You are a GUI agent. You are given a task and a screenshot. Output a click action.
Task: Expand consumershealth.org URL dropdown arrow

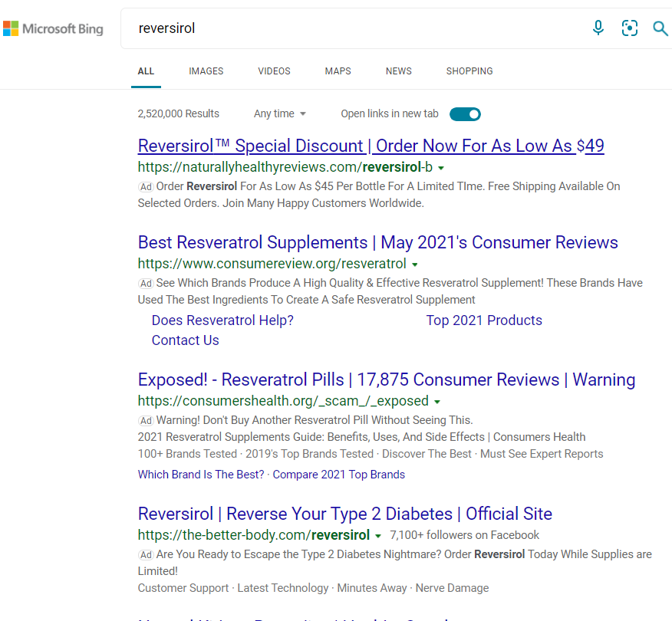coord(437,402)
